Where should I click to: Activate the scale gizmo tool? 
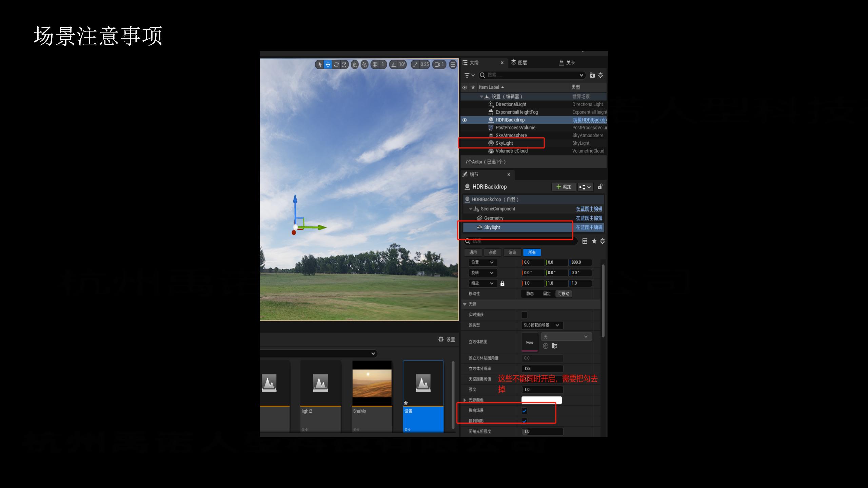[x=344, y=64]
